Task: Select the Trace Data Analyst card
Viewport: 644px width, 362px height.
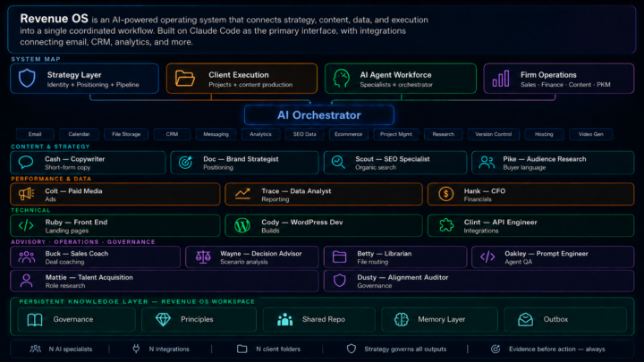Action: pos(324,195)
